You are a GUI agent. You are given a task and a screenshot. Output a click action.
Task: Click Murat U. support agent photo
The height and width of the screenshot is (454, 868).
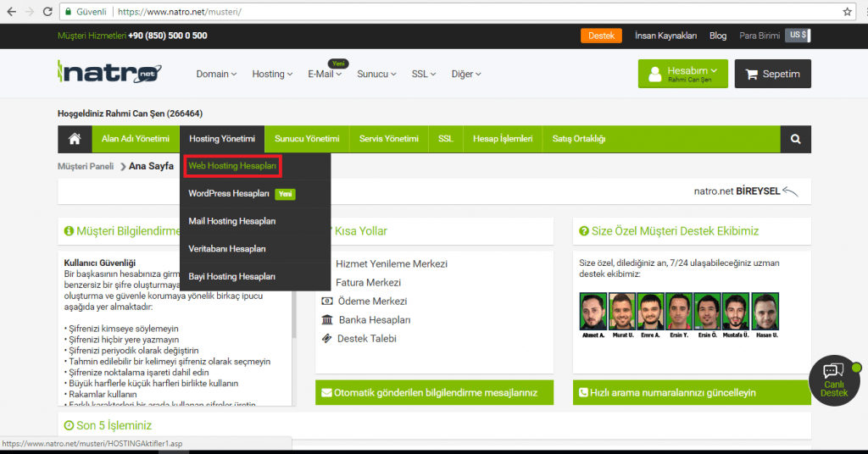(622, 312)
